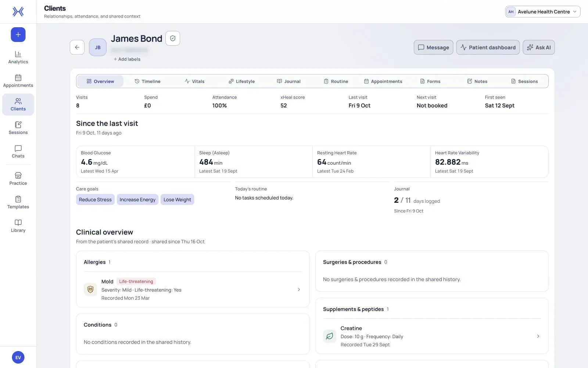The image size is (588, 368).
Task: Open Sessions in the sidebar
Action: pyautogui.click(x=18, y=128)
